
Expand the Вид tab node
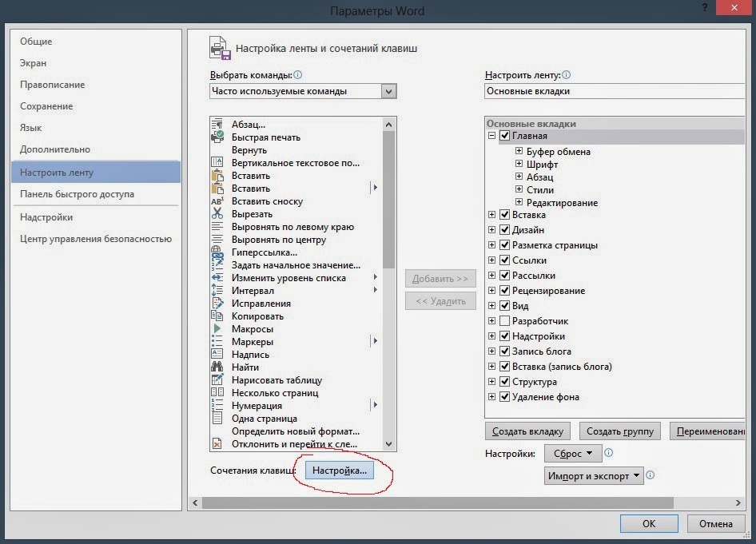pos(491,305)
